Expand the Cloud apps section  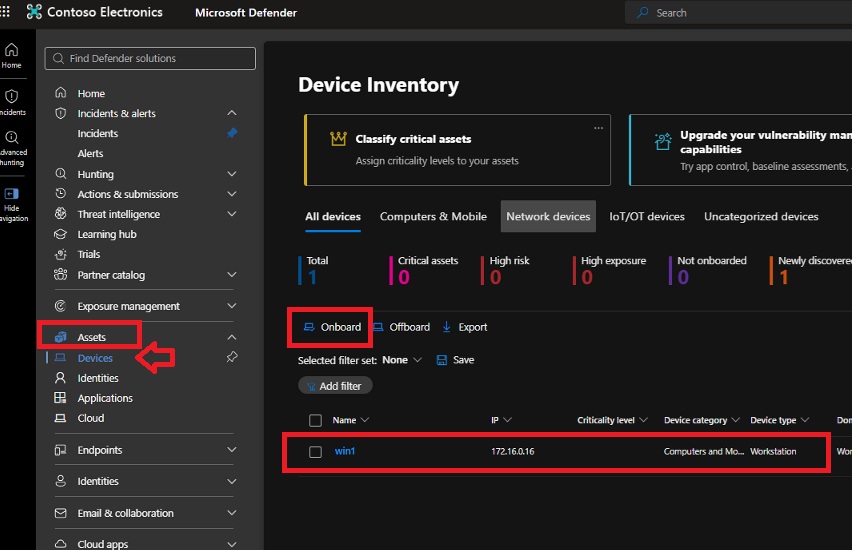click(x=232, y=544)
